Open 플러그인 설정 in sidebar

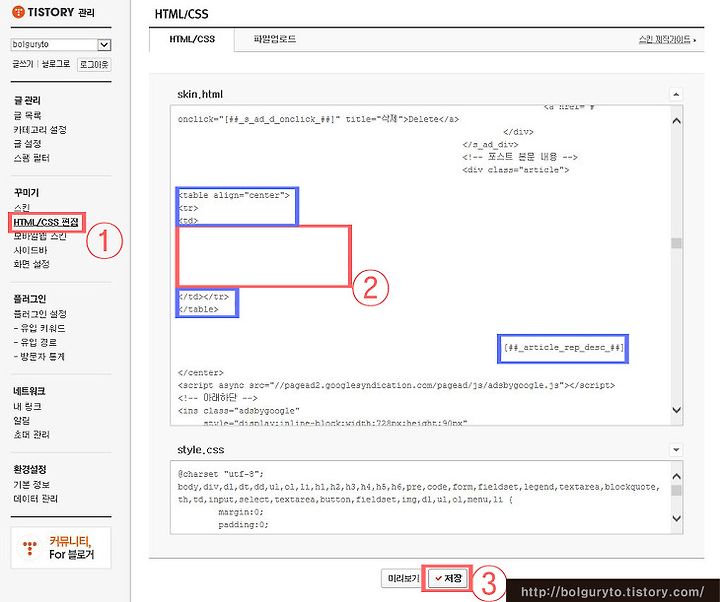coord(40,314)
